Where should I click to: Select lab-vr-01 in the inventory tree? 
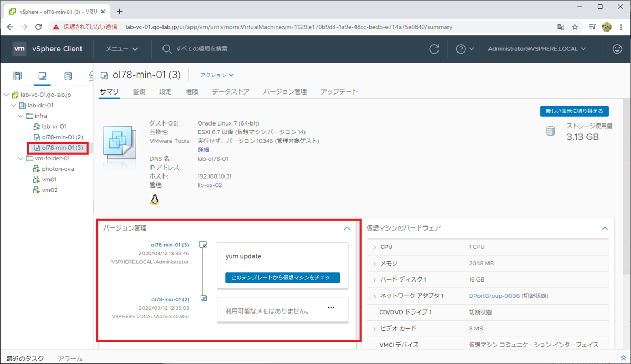(x=54, y=126)
